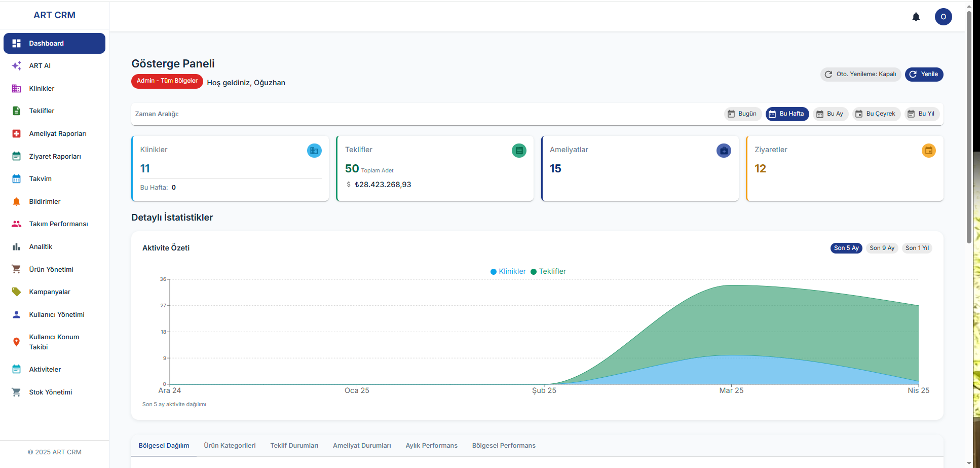Click the Ziyaretler card calendar icon
980x468 pixels.
[x=928, y=151]
